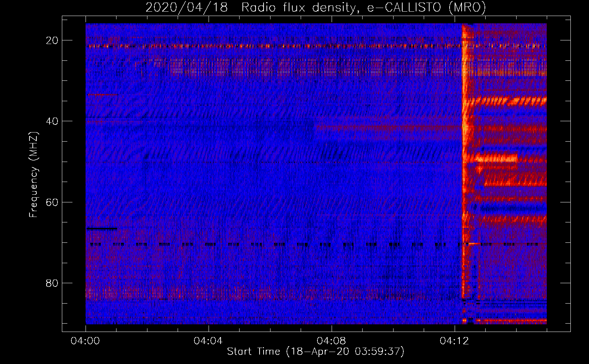Screen dimensions: 589x364
Task: Click the 04:12 time axis tick label
Action: click(454, 341)
